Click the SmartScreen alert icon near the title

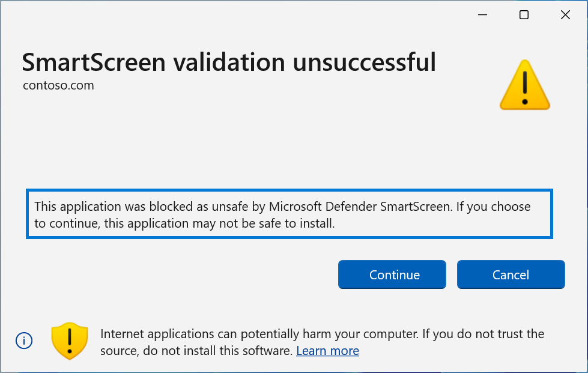524,84
